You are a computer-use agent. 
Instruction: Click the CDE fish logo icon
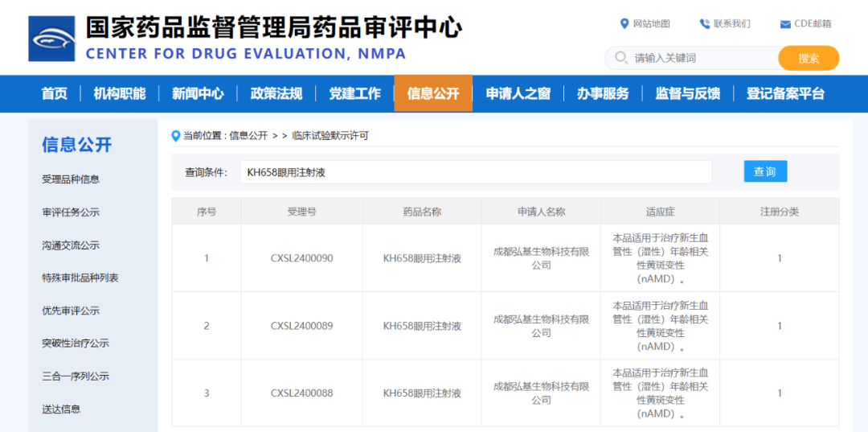coord(51,39)
